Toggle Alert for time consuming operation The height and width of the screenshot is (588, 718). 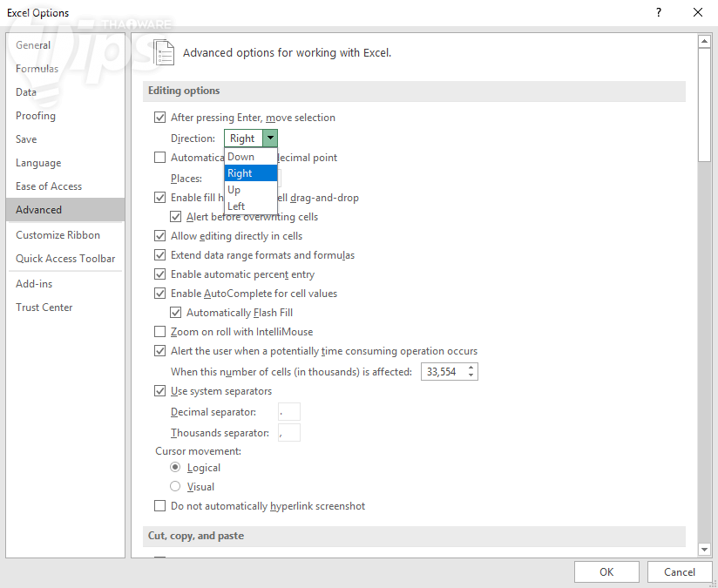[x=159, y=351]
